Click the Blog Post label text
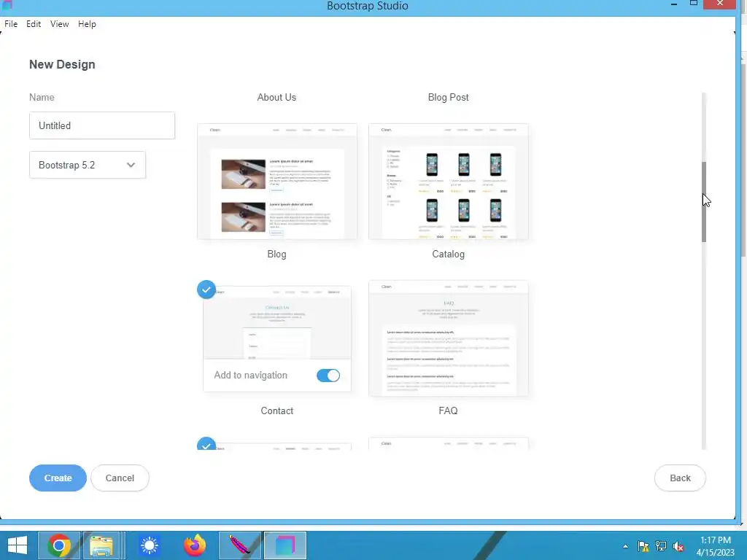The height and width of the screenshot is (560, 747). (x=449, y=97)
